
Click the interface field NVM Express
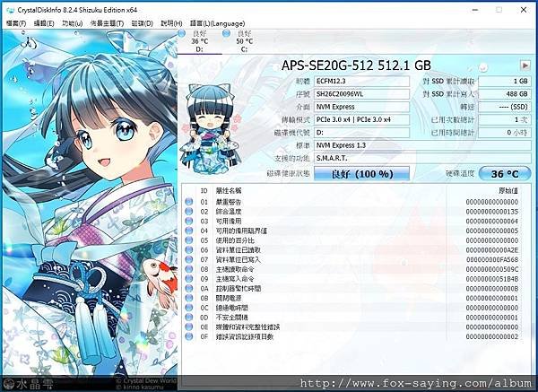(362, 107)
